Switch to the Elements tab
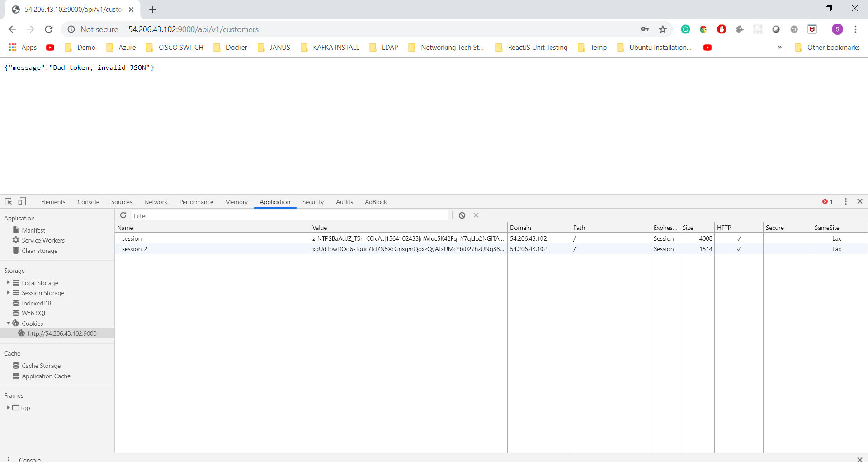 (x=53, y=202)
